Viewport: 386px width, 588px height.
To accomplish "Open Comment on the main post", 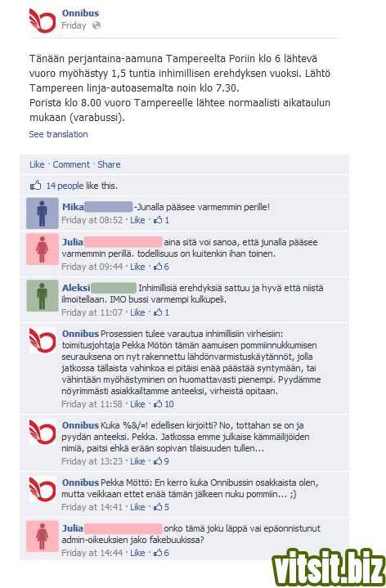I will pyautogui.click(x=71, y=164).
